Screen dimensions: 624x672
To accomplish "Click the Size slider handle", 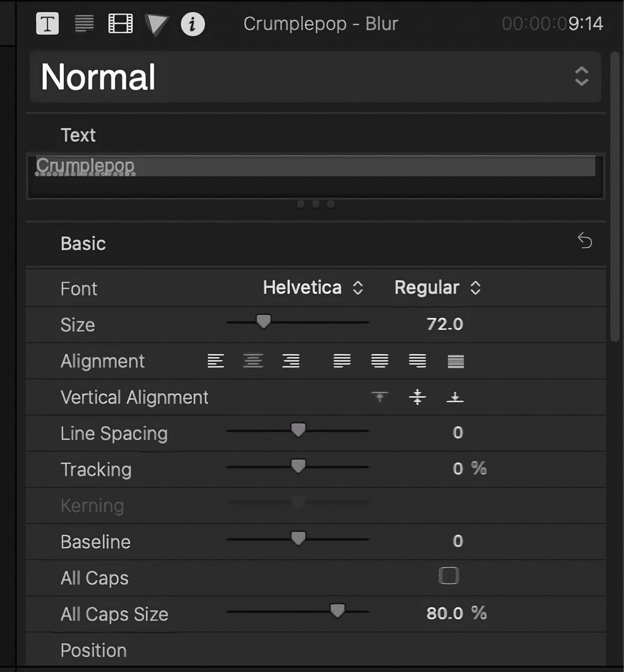I will tap(263, 322).
